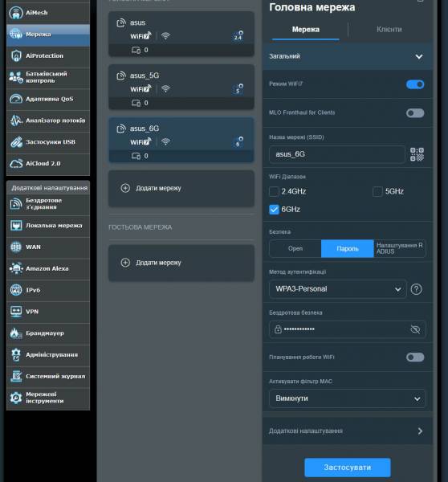
Task: Open Брандмауер menu item
Action: 48,333
